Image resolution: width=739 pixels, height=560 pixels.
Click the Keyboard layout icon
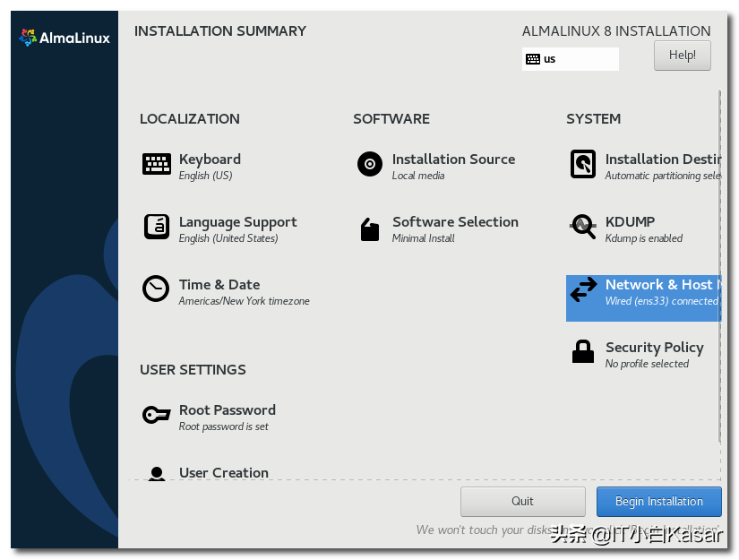tap(157, 164)
